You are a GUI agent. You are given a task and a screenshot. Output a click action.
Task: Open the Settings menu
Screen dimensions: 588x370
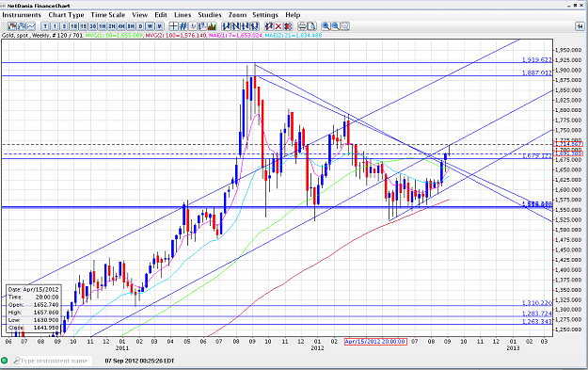tap(265, 15)
